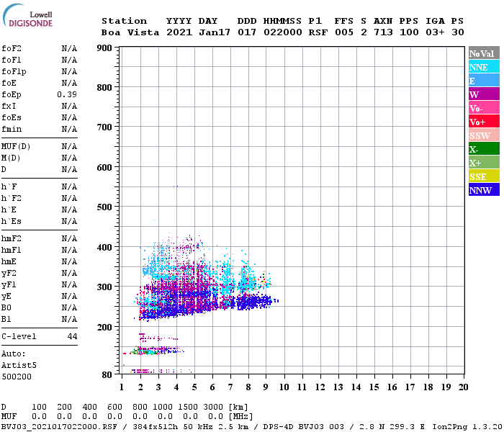Click the 900 km height axis label
The width and height of the screenshot is (504, 432).
click(x=104, y=48)
